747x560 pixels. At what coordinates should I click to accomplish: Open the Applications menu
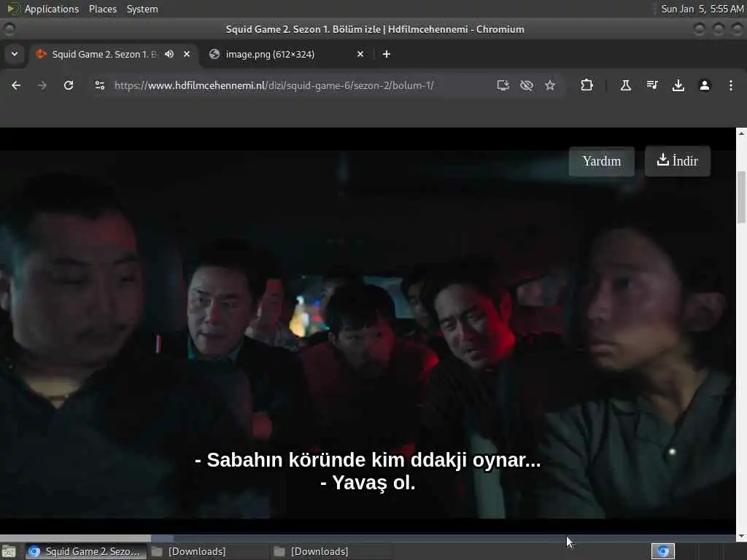click(52, 9)
